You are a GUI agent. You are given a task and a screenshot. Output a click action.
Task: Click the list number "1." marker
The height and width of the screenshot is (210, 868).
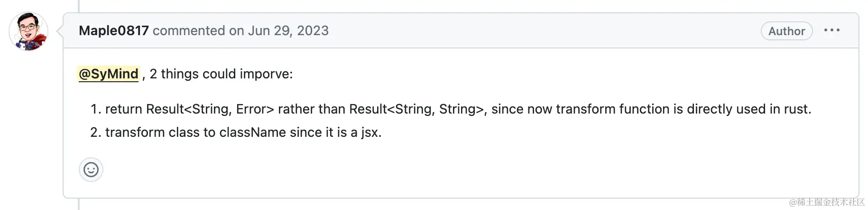coord(96,109)
